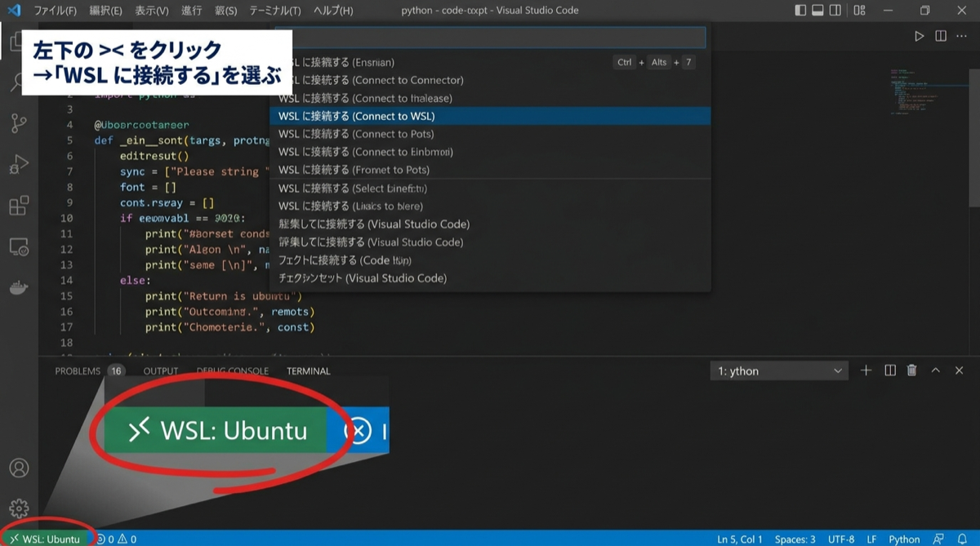Open the Docker view
Image resolution: width=980 pixels, height=546 pixels.
point(18,287)
